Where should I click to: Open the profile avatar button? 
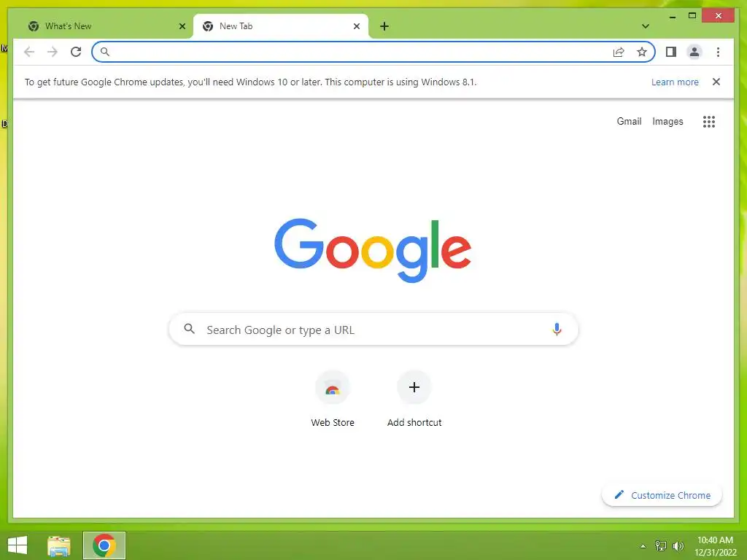(x=694, y=52)
